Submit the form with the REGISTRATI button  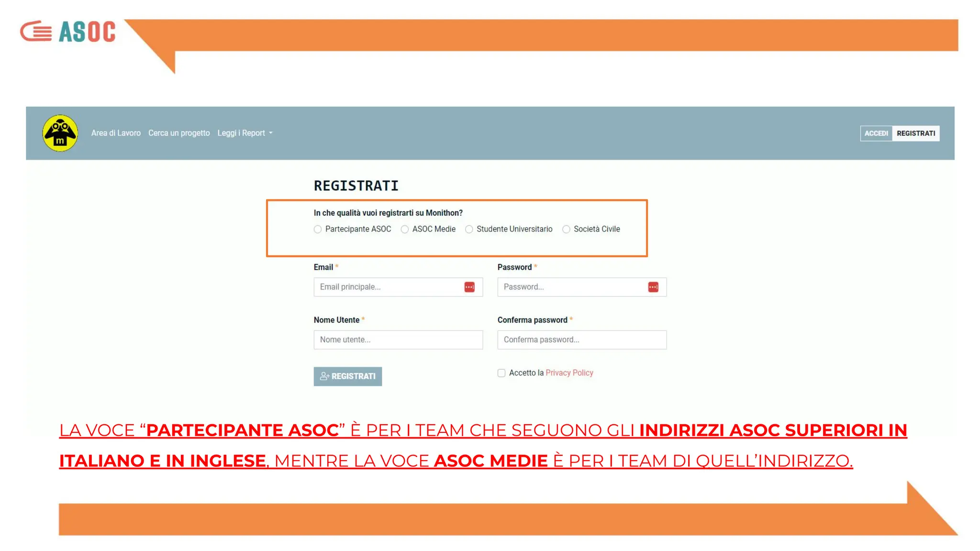(348, 376)
